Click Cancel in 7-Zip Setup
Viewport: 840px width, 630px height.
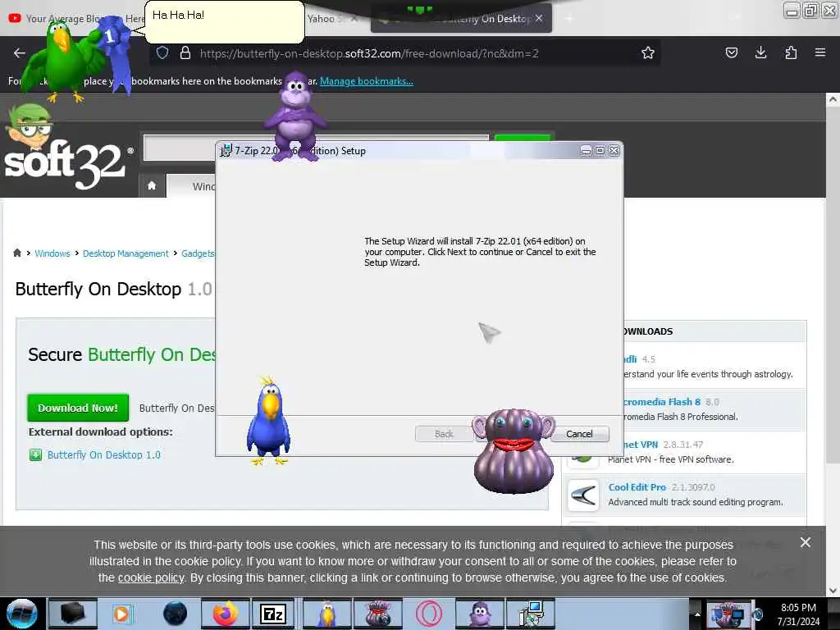click(580, 434)
